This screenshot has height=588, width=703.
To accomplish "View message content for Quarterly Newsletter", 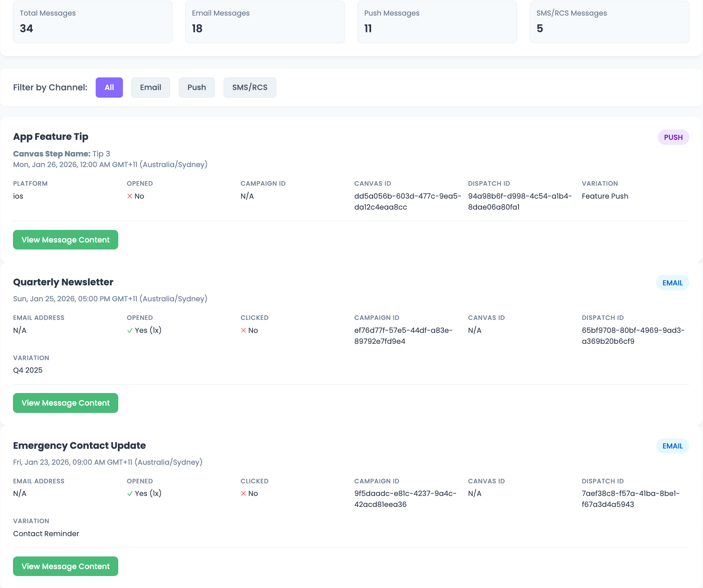I will click(x=65, y=403).
